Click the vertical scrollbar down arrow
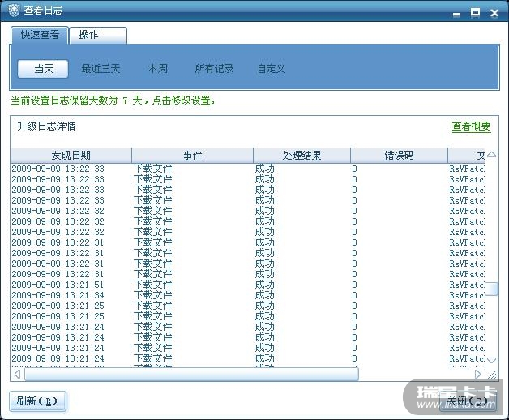The width and height of the screenshot is (509, 420). tap(491, 360)
